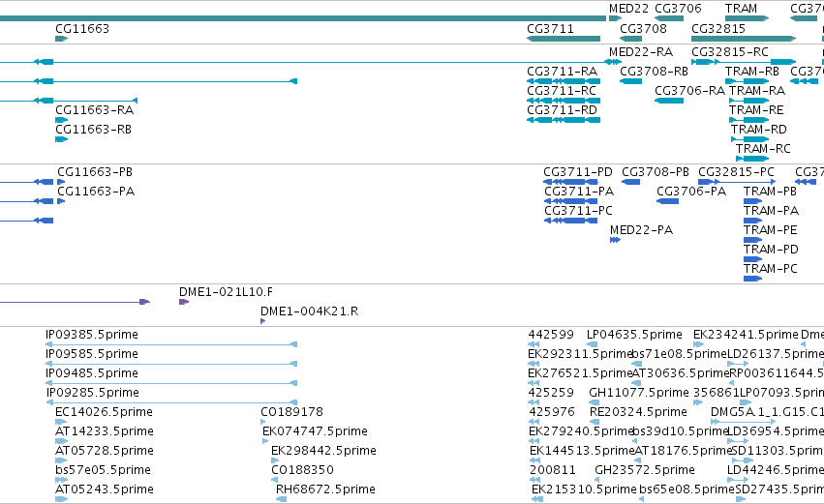Choose transcript CG3711-RD

(x=562, y=110)
